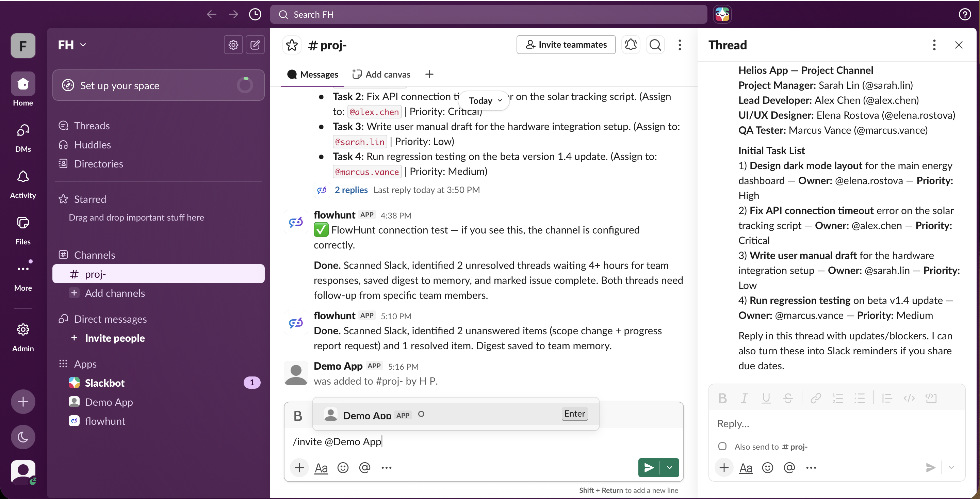The width and height of the screenshot is (980, 499).
Task: Open Admin settings in left rail
Action: point(23,337)
